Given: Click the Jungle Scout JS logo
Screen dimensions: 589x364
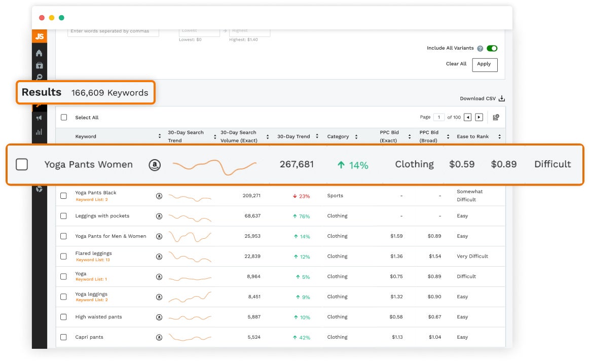Looking at the screenshot, I should [x=40, y=37].
